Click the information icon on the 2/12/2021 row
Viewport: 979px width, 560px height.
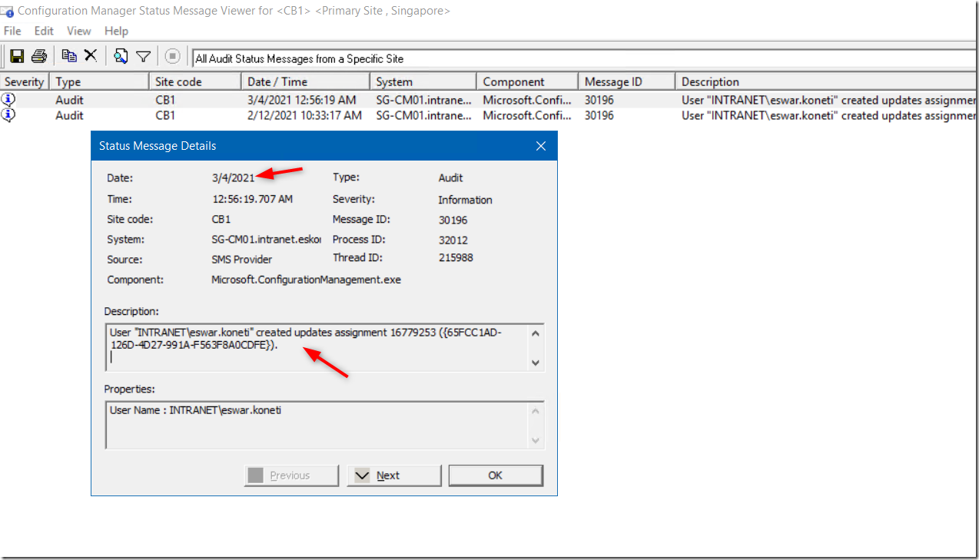point(7,115)
